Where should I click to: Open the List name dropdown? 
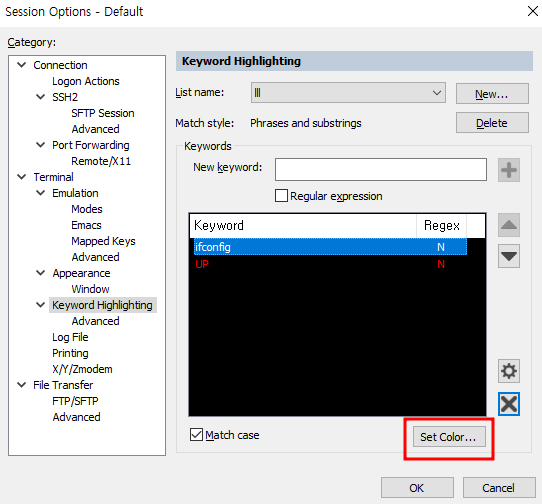coord(348,93)
